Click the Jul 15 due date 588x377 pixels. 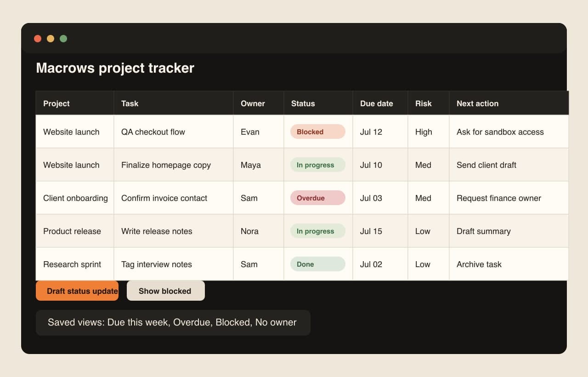(380, 231)
